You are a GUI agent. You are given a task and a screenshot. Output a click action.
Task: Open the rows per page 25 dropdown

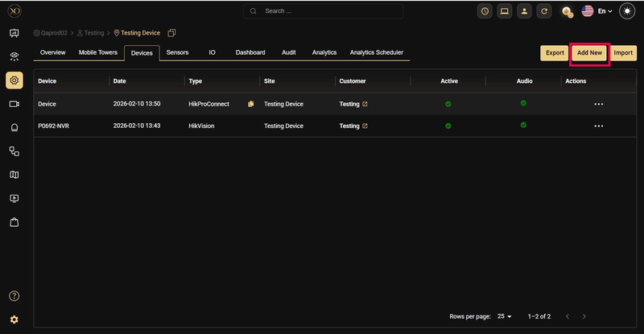(505, 316)
